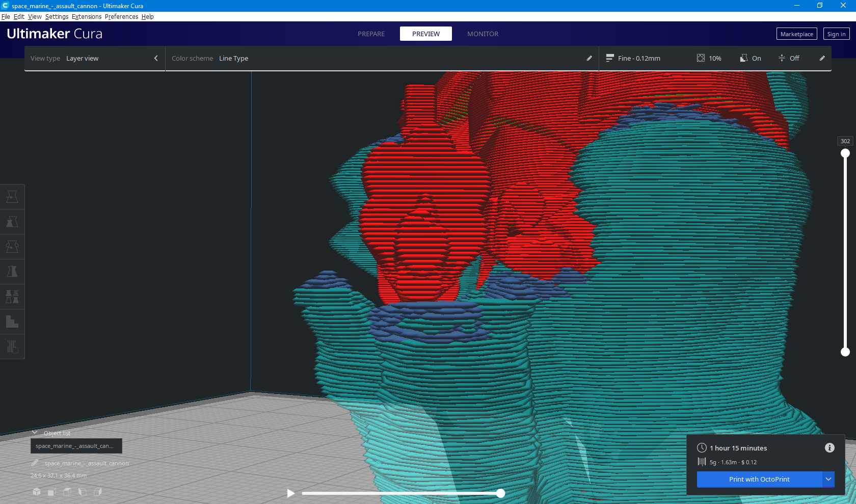Screen dimensions: 856x504
Task: Click the 1 hour 15 minutes estimate
Action: [738, 448]
